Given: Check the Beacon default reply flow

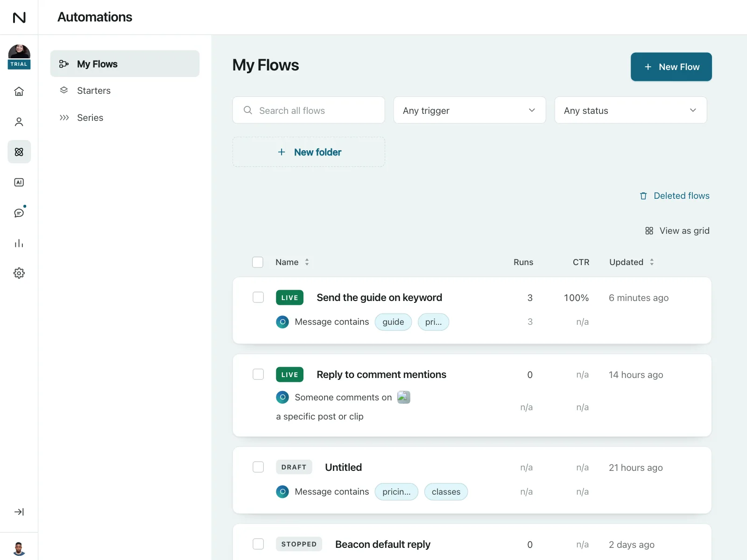Looking at the screenshot, I should pyautogui.click(x=258, y=544).
